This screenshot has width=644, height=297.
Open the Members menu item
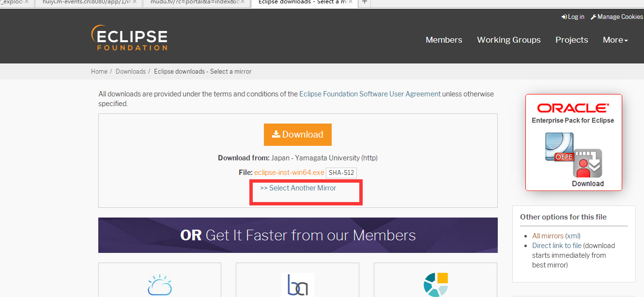click(x=444, y=40)
